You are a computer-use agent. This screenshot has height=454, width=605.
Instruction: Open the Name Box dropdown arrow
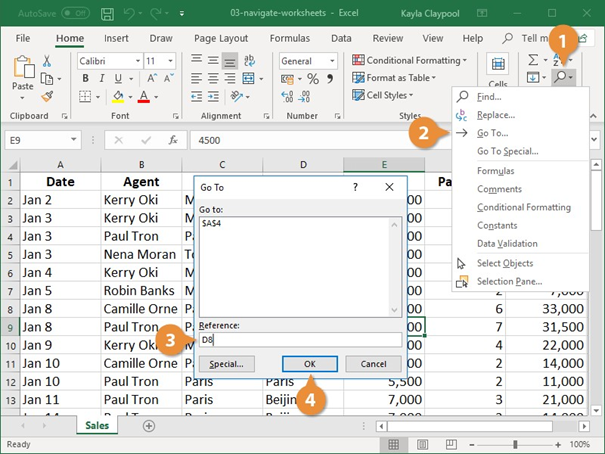click(73, 140)
